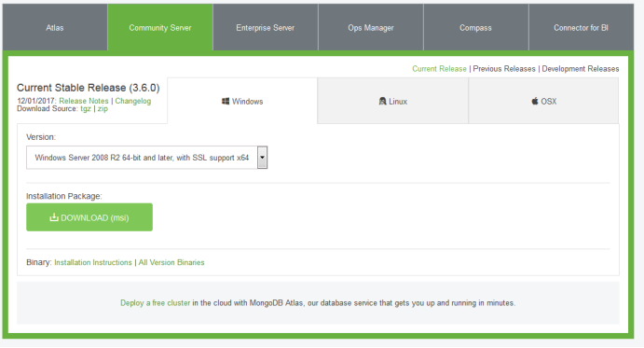The image size is (644, 348).
Task: View Previous Releases
Action: point(504,69)
